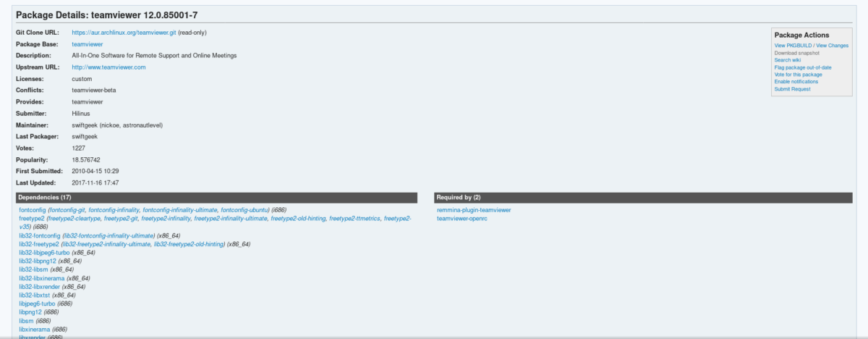Open the fontconfig-infinality alternative link

(x=114, y=210)
